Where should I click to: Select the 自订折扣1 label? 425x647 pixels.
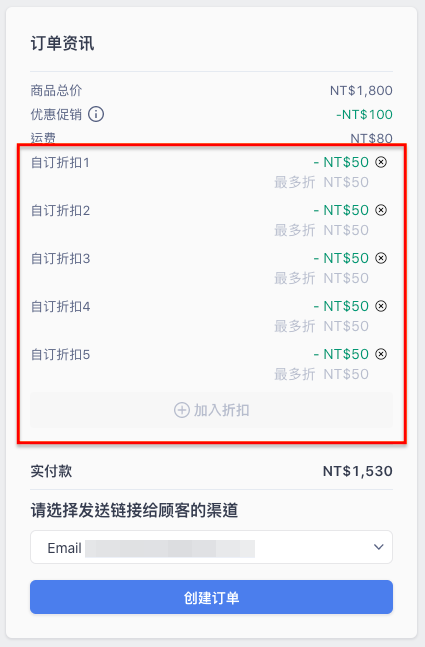[60, 163]
